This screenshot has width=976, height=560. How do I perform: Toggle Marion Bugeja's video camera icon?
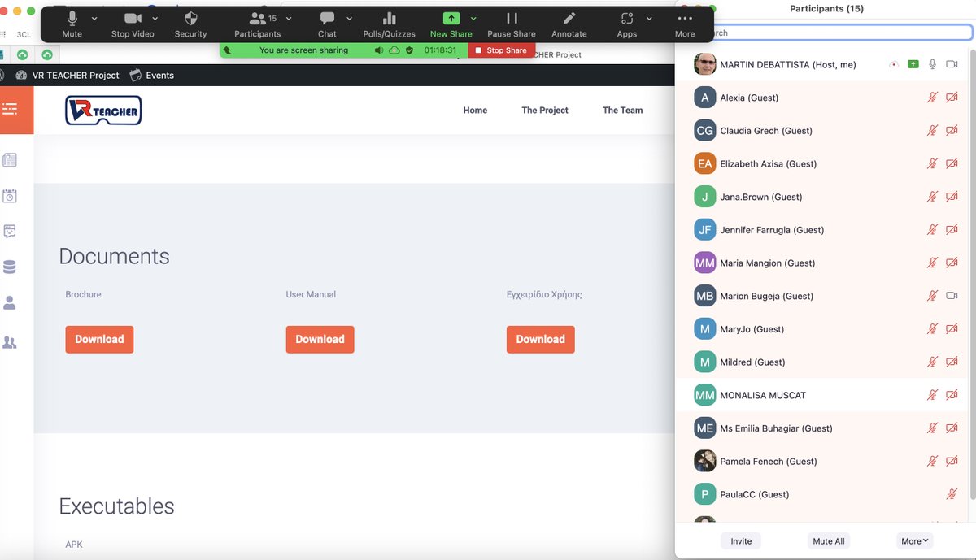tap(952, 296)
